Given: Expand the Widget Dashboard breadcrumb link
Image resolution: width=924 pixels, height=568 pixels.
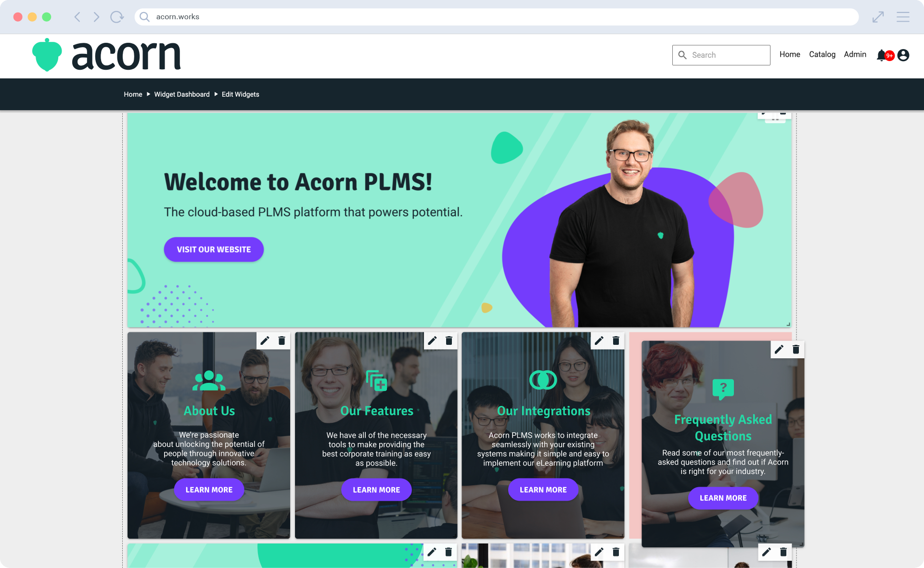Looking at the screenshot, I should [x=182, y=94].
